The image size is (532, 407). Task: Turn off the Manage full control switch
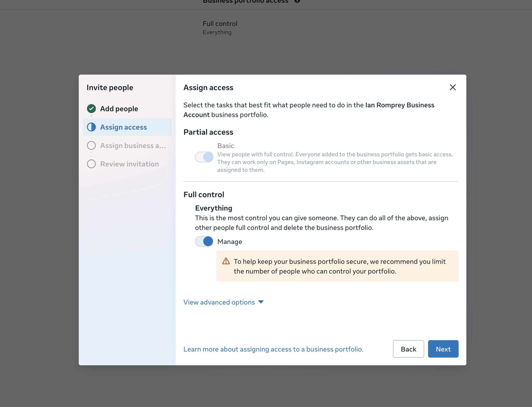204,241
